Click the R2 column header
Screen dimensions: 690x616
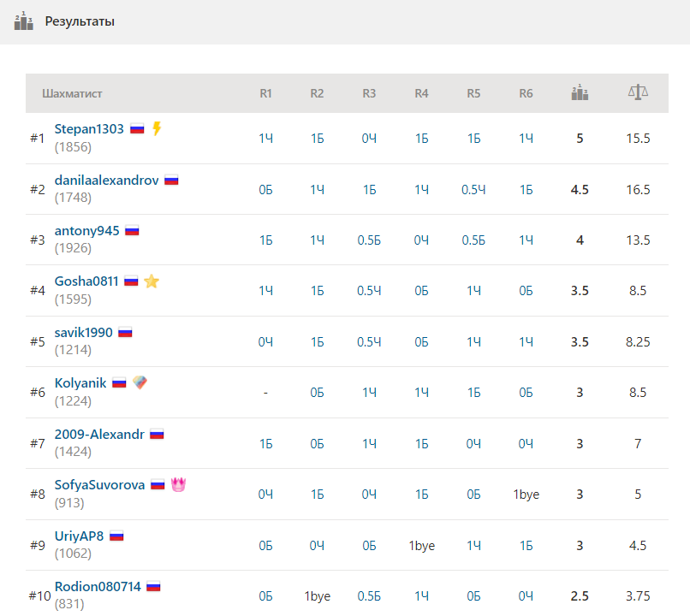[317, 93]
